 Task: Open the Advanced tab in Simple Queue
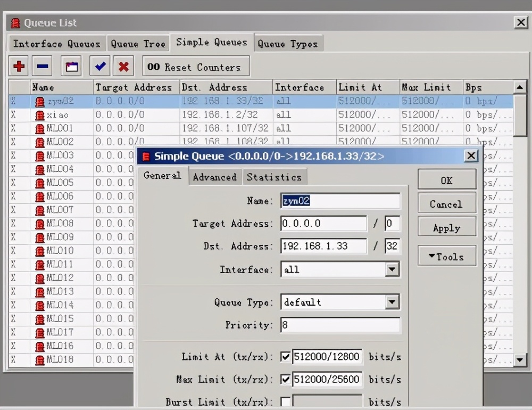214,177
